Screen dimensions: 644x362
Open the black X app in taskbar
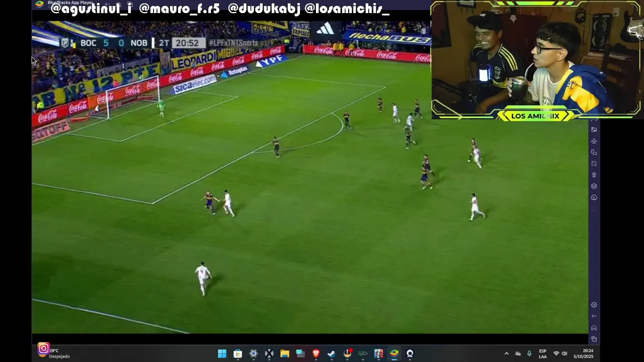click(x=269, y=353)
